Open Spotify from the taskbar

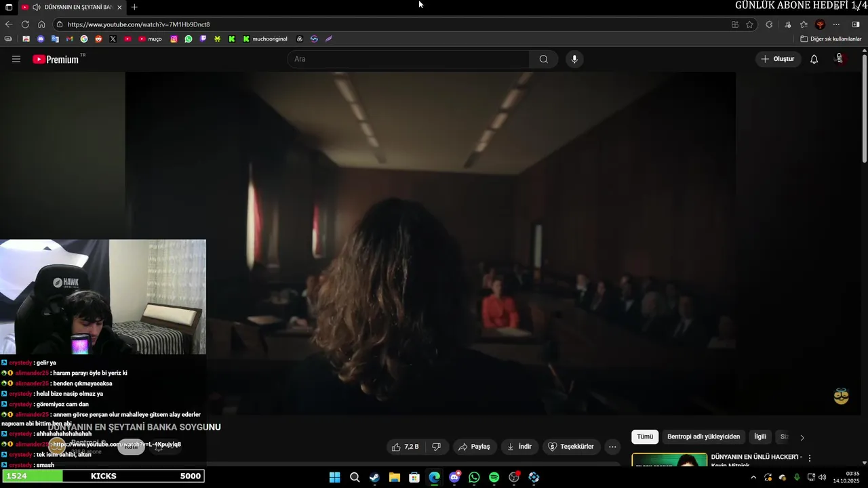[x=494, y=477]
